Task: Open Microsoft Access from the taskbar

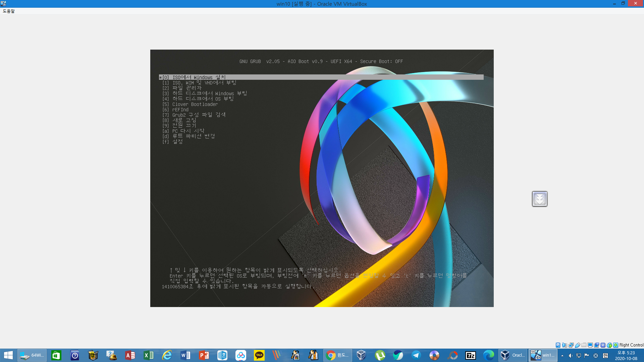Action: coord(130,355)
